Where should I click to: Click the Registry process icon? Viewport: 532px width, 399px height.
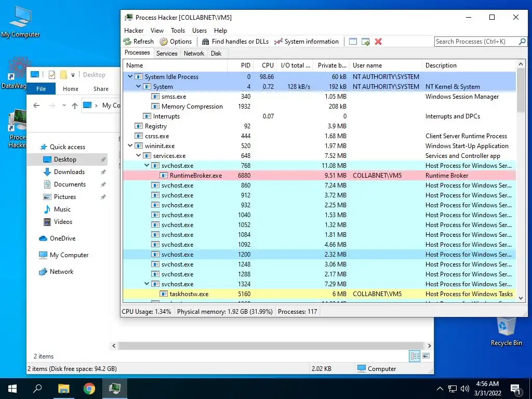139,126
